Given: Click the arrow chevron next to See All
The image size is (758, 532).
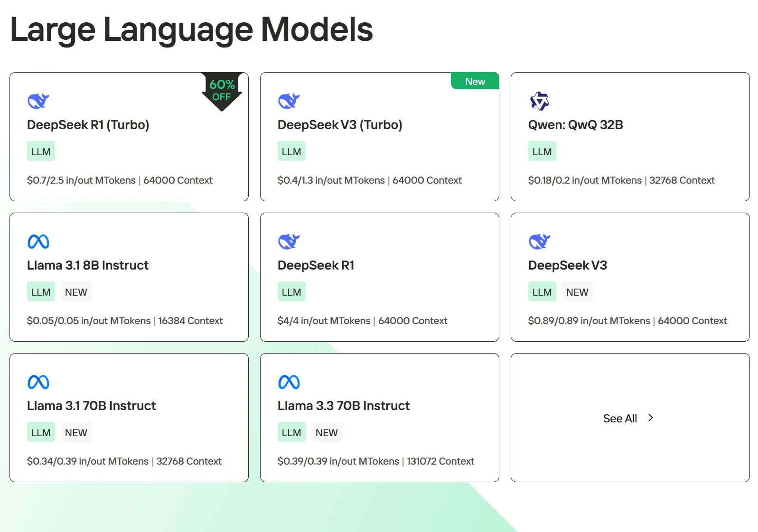Looking at the screenshot, I should [x=651, y=418].
